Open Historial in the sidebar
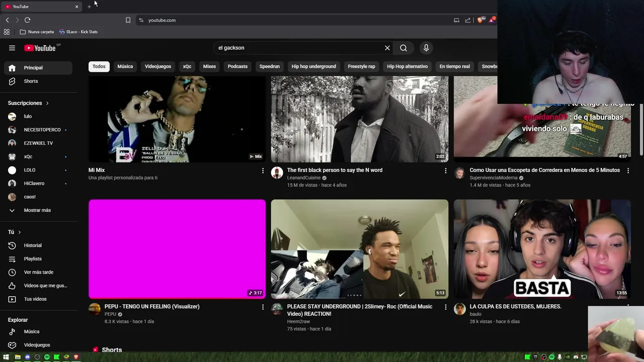Screen dimensions: 644x362 tap(38, 245)
